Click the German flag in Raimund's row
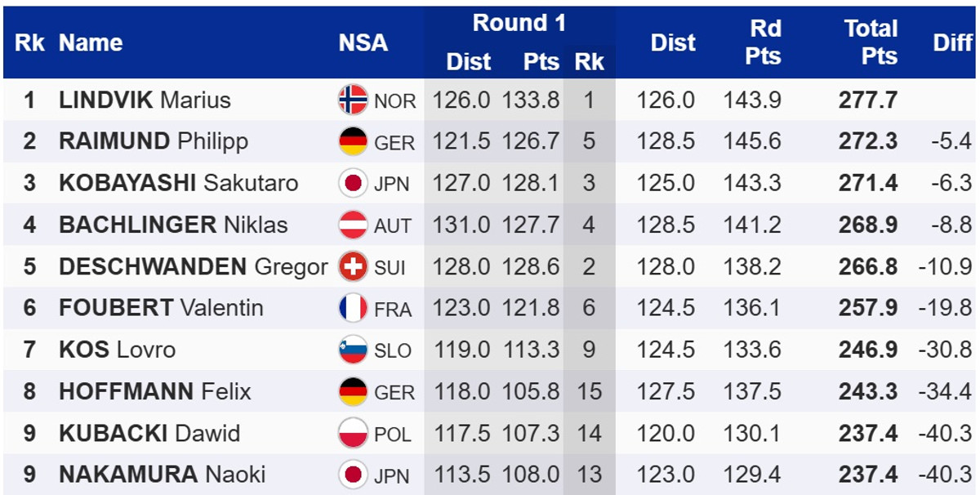The image size is (980, 495). (x=353, y=141)
